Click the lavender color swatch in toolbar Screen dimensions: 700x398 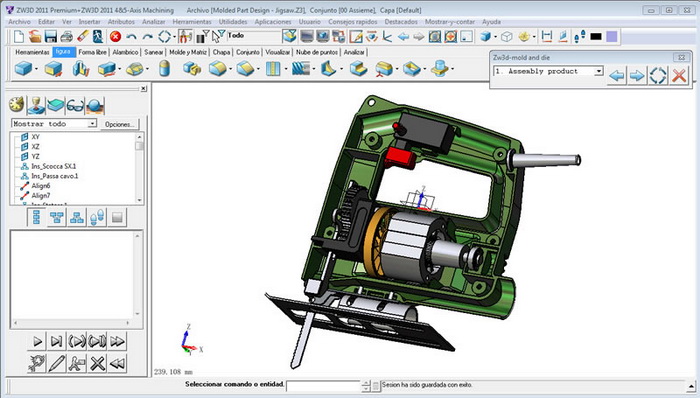coord(612,37)
